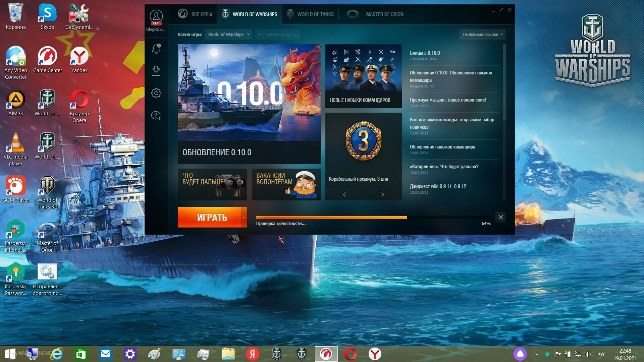The width and height of the screenshot is (644, 362).
Task: Click the notification bell icon
Action: 157,49
